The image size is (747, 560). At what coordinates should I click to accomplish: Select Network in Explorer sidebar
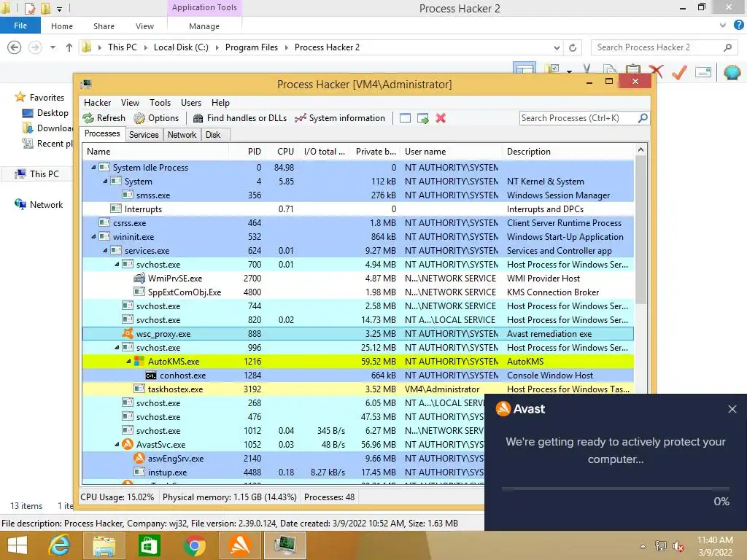click(39, 204)
